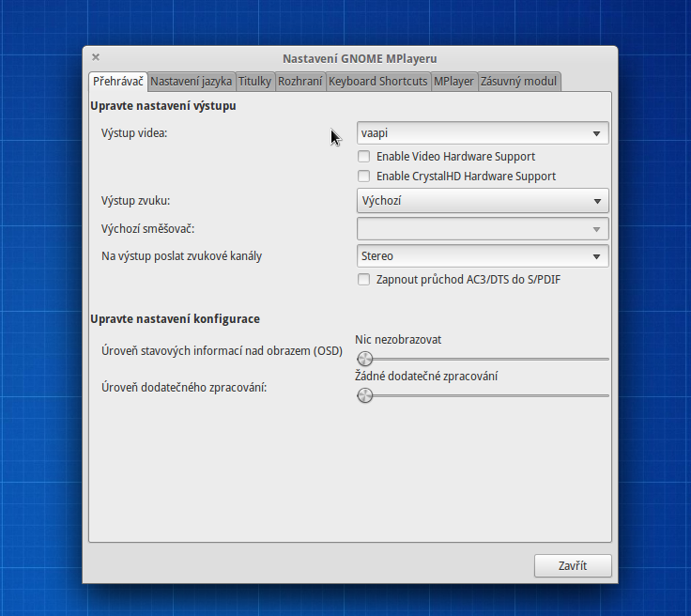Click inside the vaapi video output field
The height and width of the screenshot is (616, 691).
point(469,133)
